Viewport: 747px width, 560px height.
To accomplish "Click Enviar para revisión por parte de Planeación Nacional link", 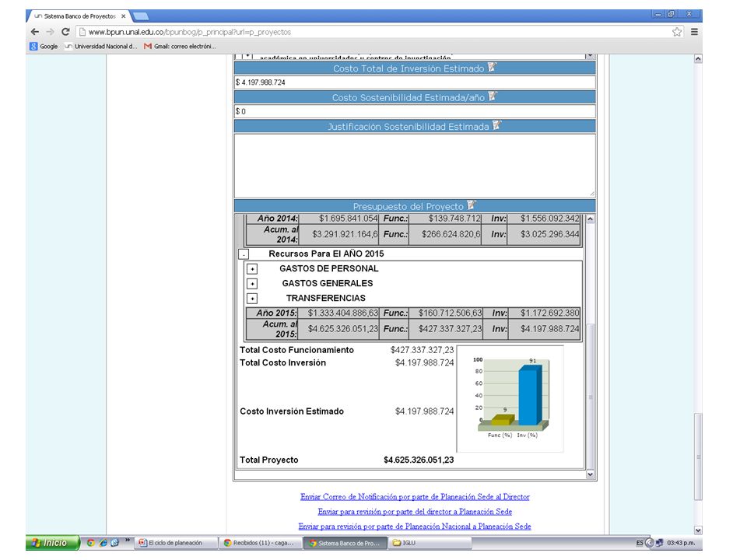I will pyautogui.click(x=415, y=527).
